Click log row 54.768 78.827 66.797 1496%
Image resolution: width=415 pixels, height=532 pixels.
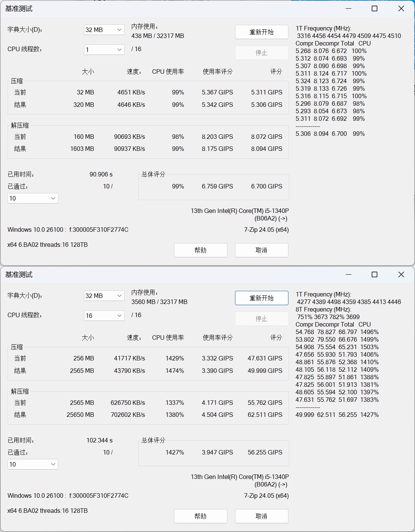coord(337,332)
